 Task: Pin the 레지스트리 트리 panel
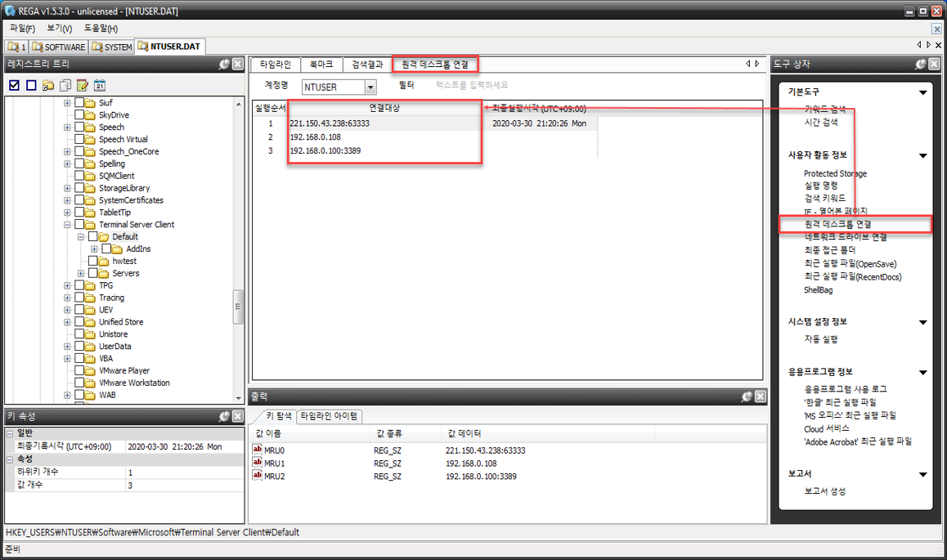224,64
